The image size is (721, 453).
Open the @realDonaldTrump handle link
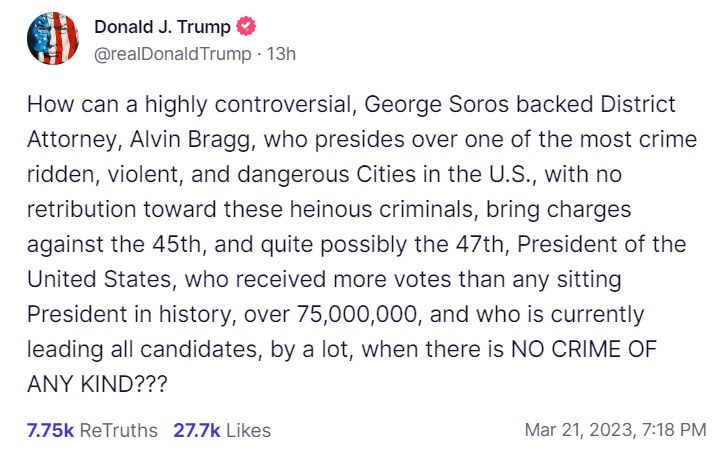pos(172,53)
